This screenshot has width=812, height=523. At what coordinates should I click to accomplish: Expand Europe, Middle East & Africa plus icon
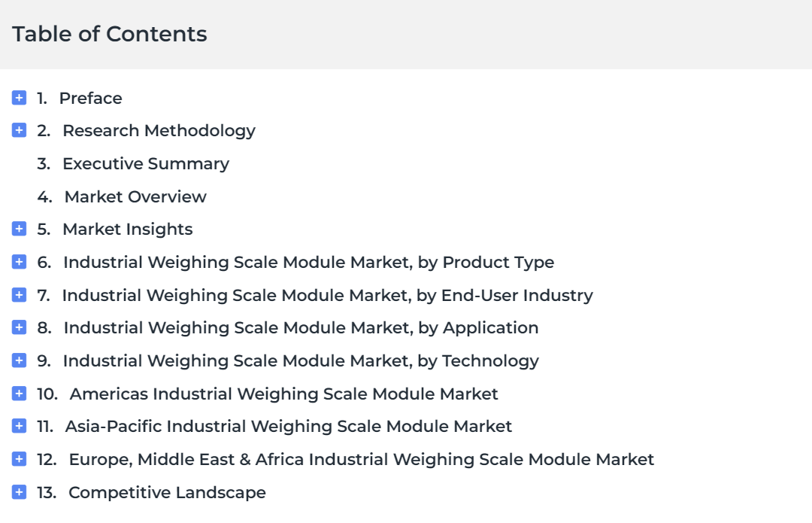coord(19,459)
